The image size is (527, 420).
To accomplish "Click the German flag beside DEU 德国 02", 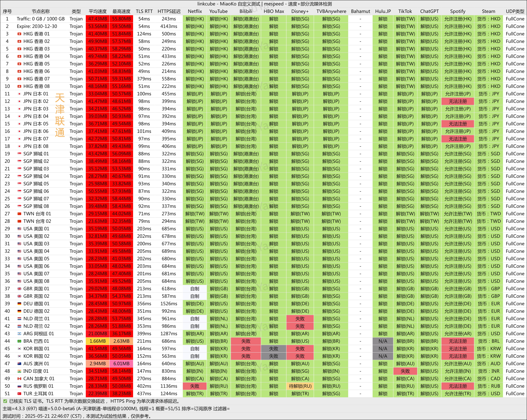I will coord(19,311).
